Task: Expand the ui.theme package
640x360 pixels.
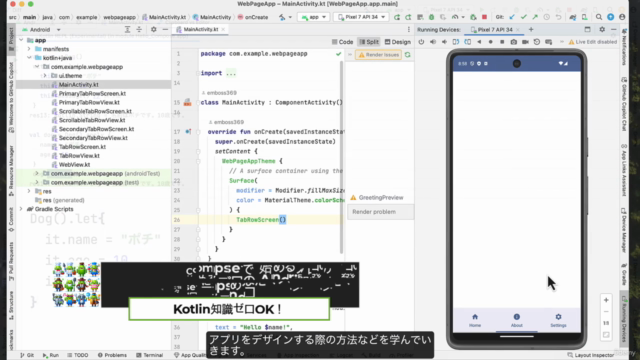Action: pyautogui.click(x=44, y=76)
